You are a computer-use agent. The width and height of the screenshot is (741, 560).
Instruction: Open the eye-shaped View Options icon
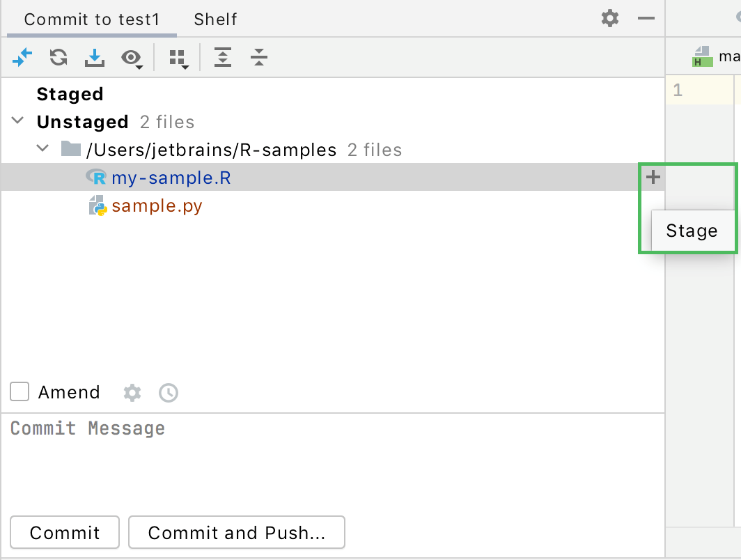(132, 57)
